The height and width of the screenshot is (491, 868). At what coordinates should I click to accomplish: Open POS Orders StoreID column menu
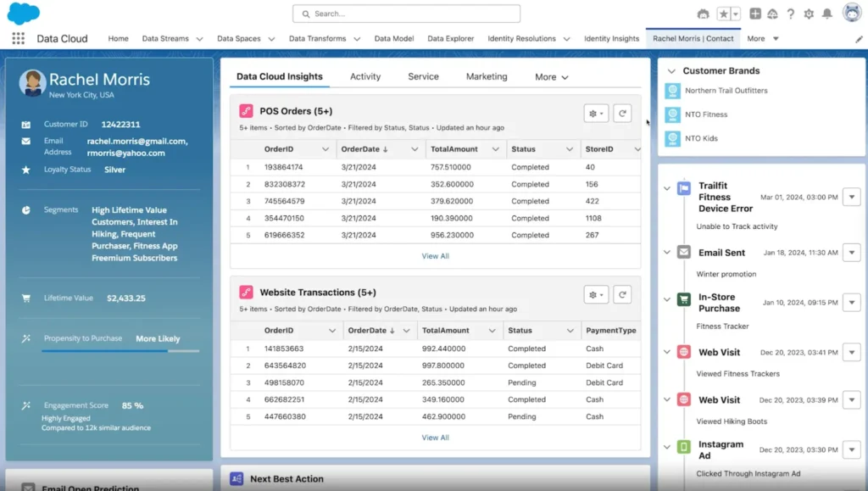[637, 149]
